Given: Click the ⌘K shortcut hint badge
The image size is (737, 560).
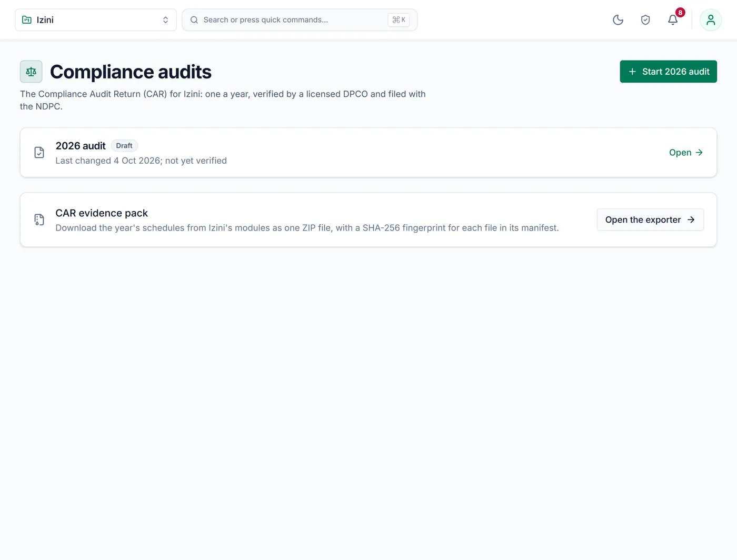Looking at the screenshot, I should tap(399, 20).
